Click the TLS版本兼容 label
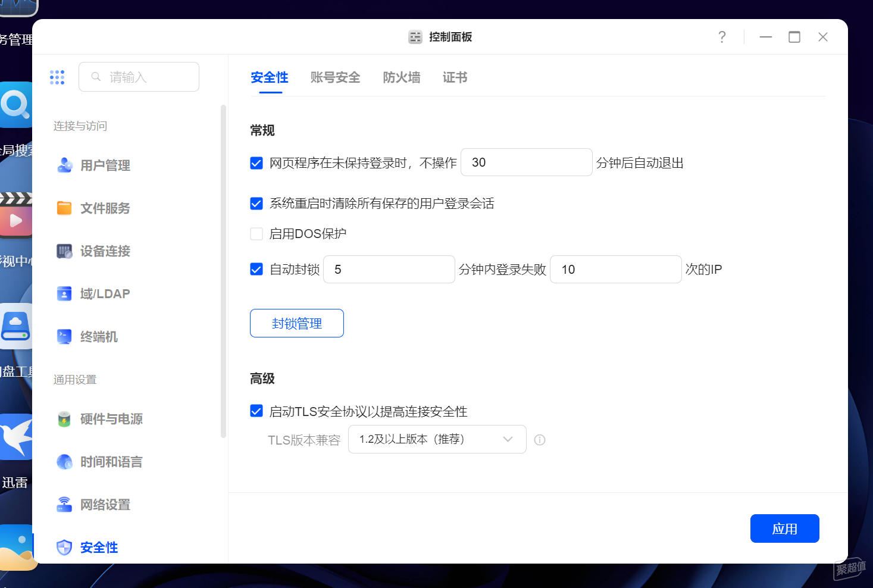This screenshot has height=588, width=873. (x=304, y=440)
